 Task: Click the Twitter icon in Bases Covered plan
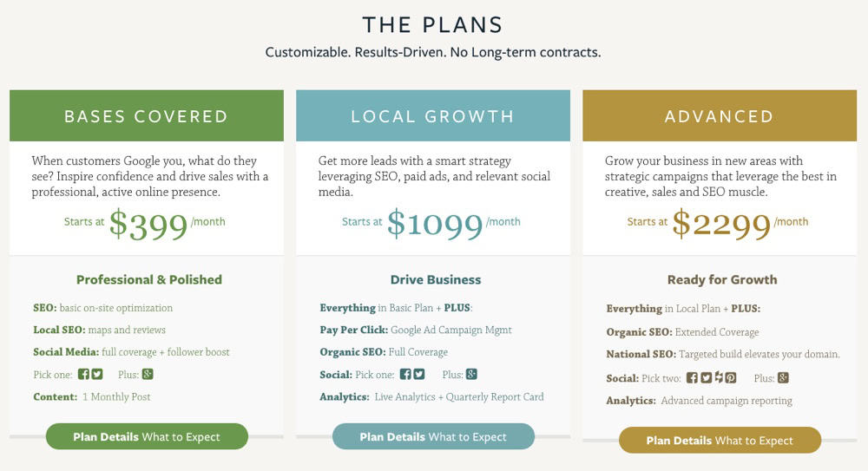click(97, 374)
